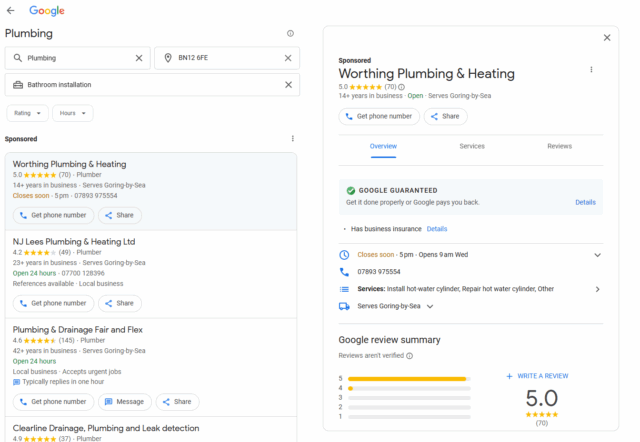
Task: Clear the Plumbing search field
Action: point(139,58)
